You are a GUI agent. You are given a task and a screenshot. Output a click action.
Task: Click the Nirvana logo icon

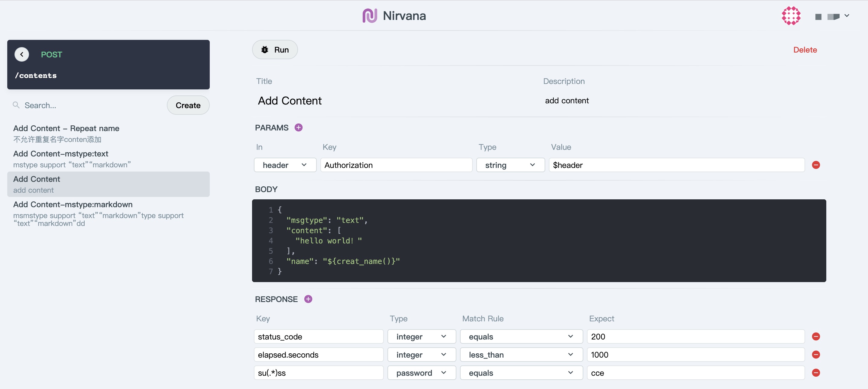tap(370, 16)
